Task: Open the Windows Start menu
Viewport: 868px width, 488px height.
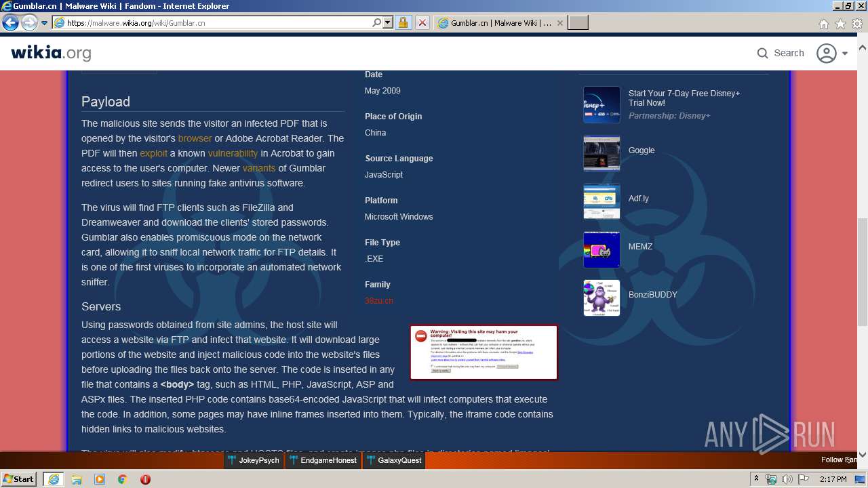Action: click(x=18, y=479)
